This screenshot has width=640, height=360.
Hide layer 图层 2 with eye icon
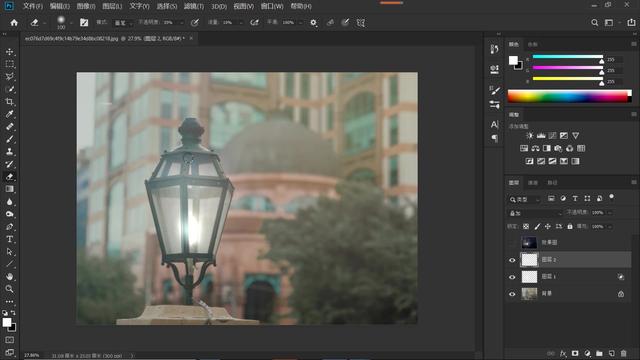click(512, 260)
